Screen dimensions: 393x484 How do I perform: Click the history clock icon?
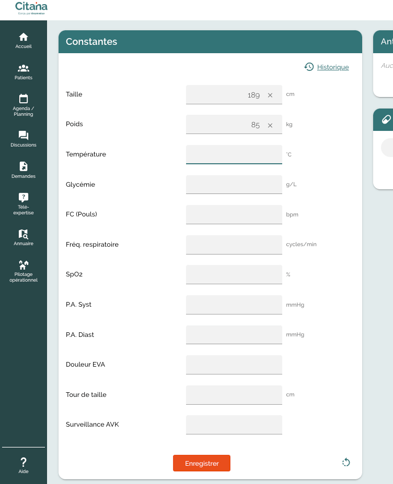pyautogui.click(x=309, y=67)
